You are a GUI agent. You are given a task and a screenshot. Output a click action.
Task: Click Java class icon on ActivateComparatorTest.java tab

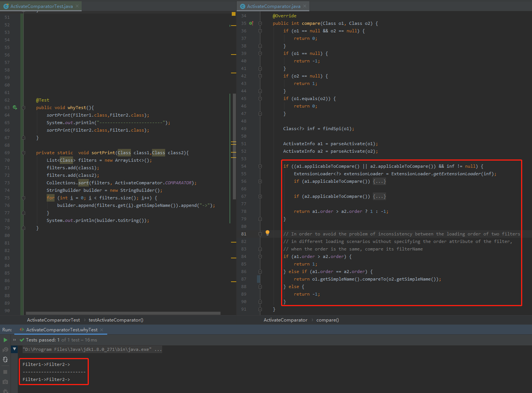pyautogui.click(x=6, y=6)
